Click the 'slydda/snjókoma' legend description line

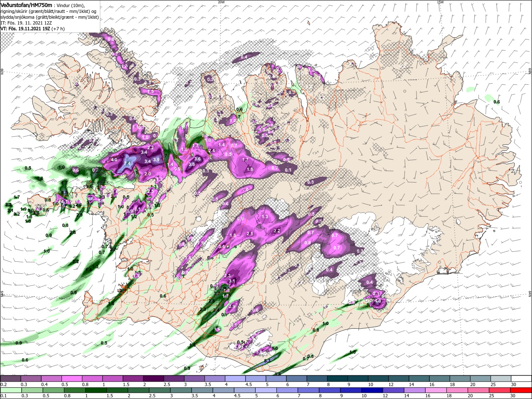point(49,17)
